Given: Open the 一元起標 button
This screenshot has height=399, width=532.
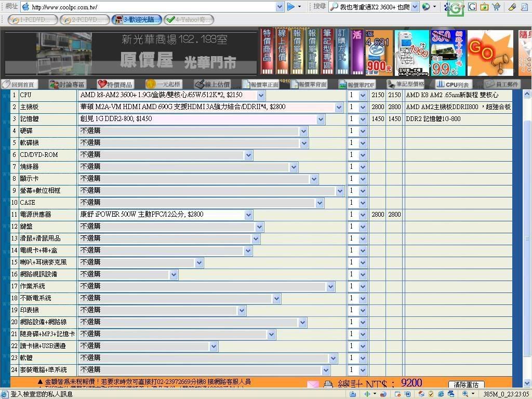Looking at the screenshot, I should pyautogui.click(x=164, y=84).
